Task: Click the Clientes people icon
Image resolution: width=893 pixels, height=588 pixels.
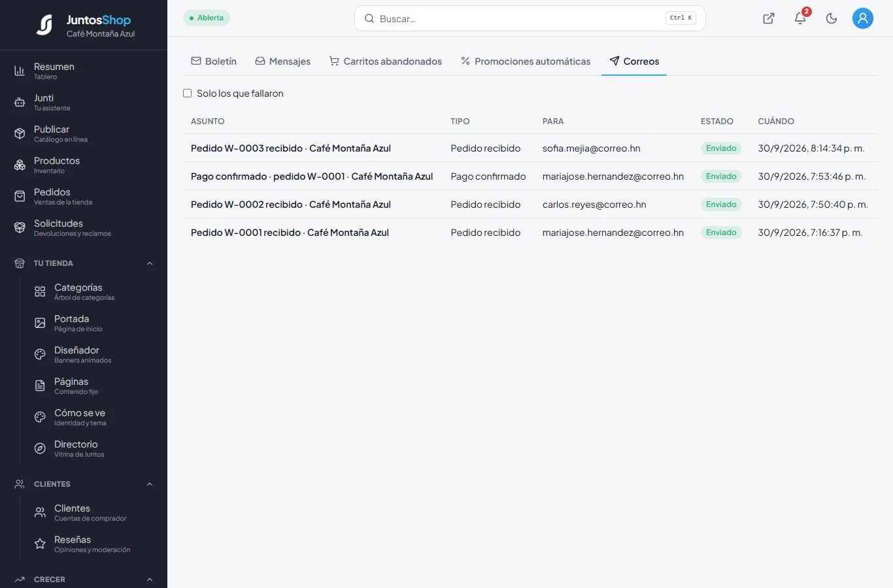Action: 40,512
